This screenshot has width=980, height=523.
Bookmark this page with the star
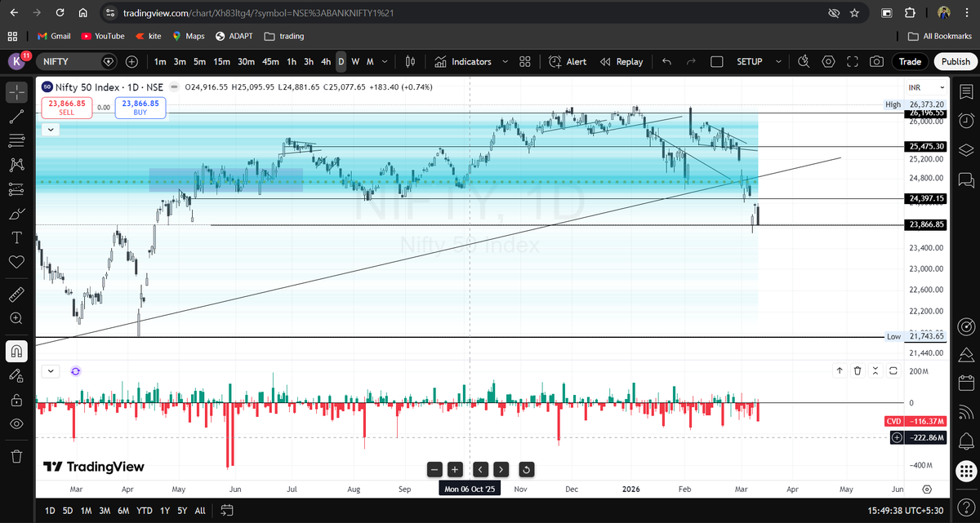click(854, 14)
